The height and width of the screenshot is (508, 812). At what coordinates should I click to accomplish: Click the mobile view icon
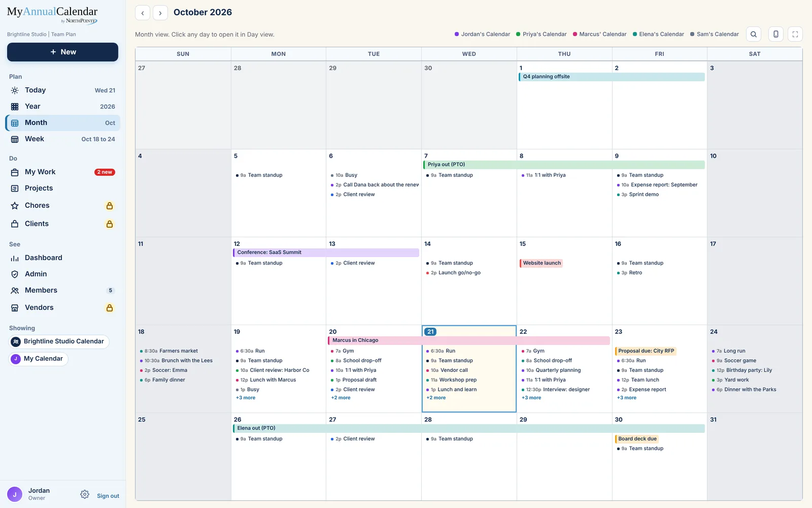776,34
